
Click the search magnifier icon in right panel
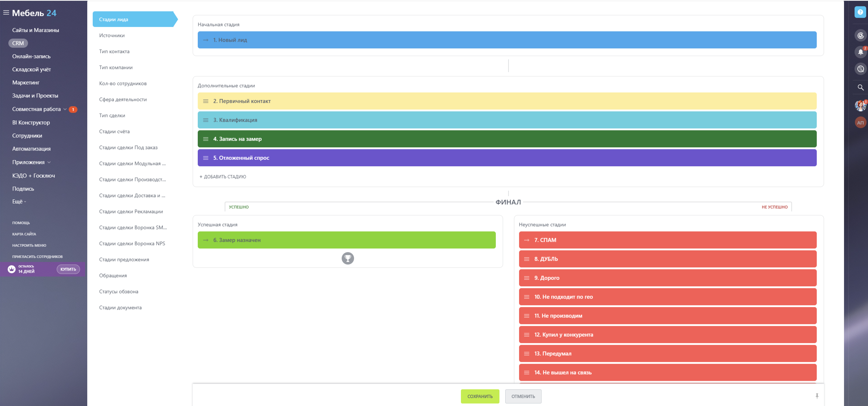pyautogui.click(x=860, y=88)
